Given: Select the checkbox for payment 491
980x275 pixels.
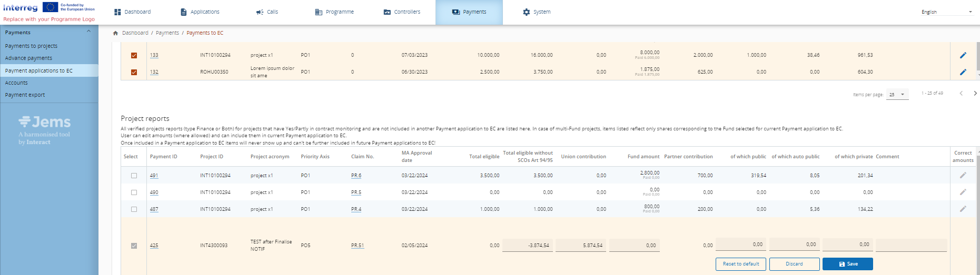Looking at the screenshot, I should (x=134, y=176).
